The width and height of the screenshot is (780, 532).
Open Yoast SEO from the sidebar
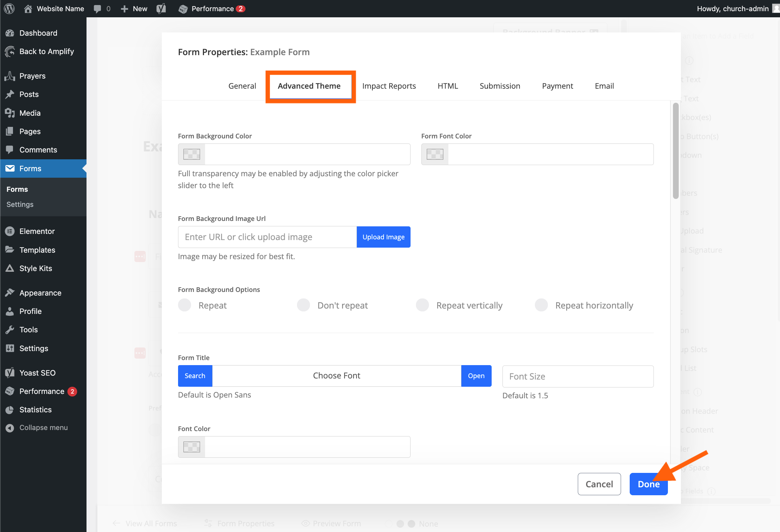[x=37, y=373]
